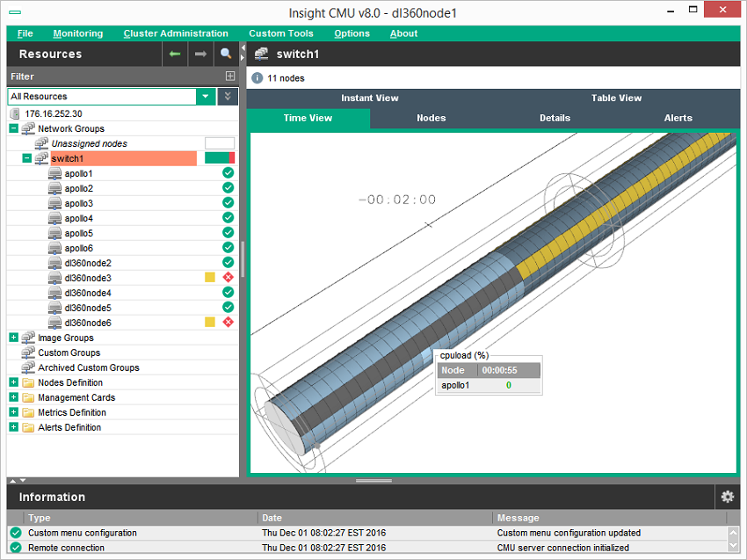Open the Options menu

click(352, 33)
